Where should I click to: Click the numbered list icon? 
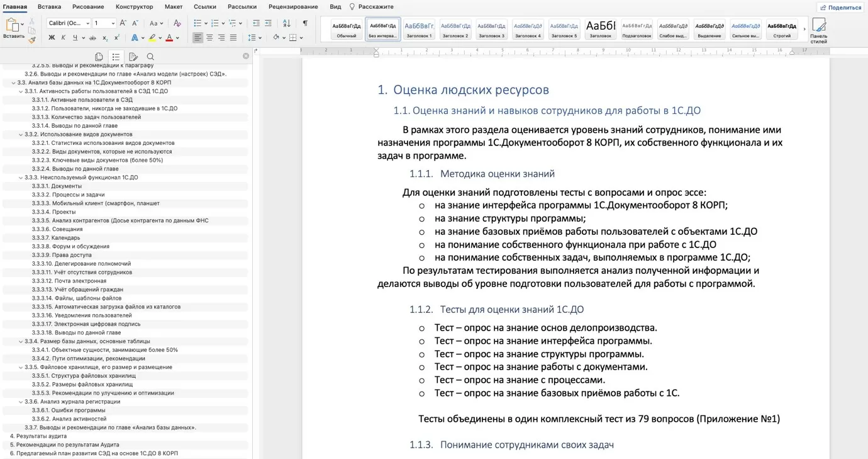click(x=215, y=23)
